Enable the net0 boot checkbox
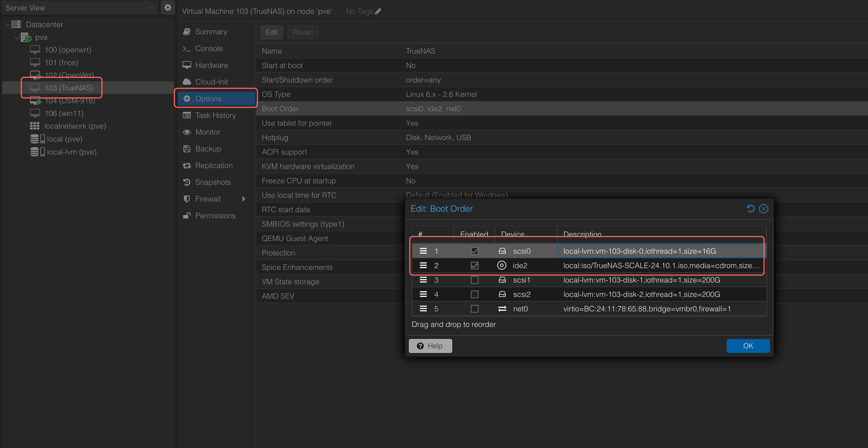Viewport: 868px width, 448px height. [x=474, y=308]
